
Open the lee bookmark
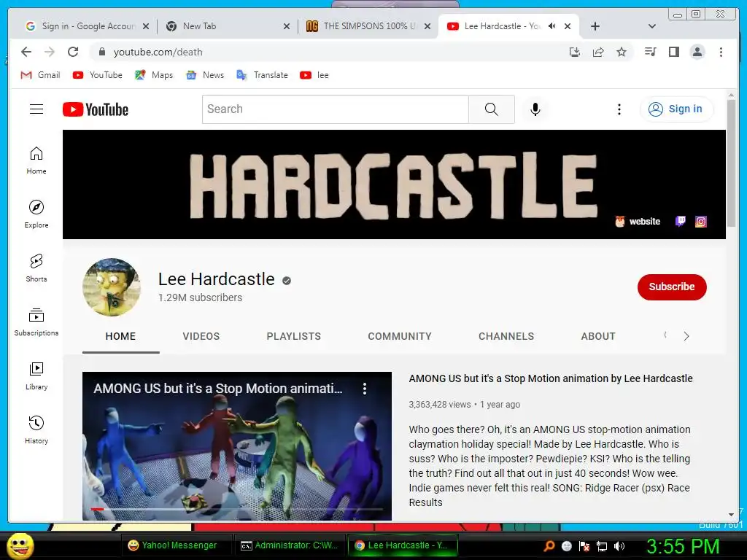coord(314,75)
